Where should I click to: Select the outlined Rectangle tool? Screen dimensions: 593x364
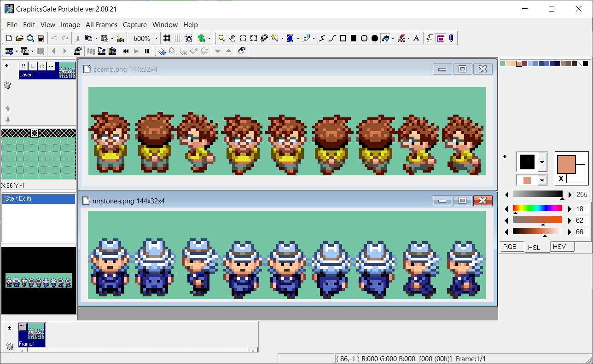[343, 38]
